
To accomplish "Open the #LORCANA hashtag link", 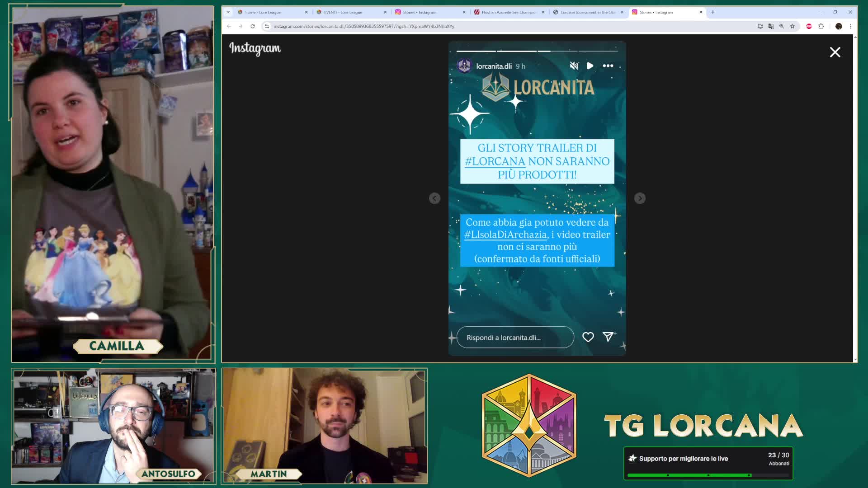I will 495,161.
